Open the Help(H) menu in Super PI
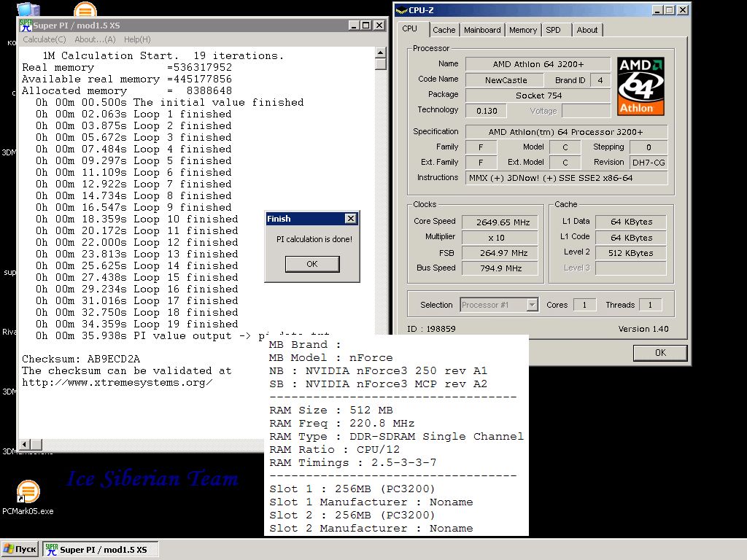The image size is (747, 560). pyautogui.click(x=137, y=39)
